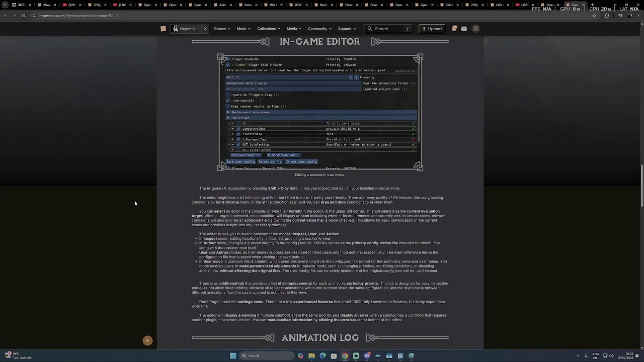Switch to the 38FT browser tab
Screen dimensions: 644x362
[21, 5]
